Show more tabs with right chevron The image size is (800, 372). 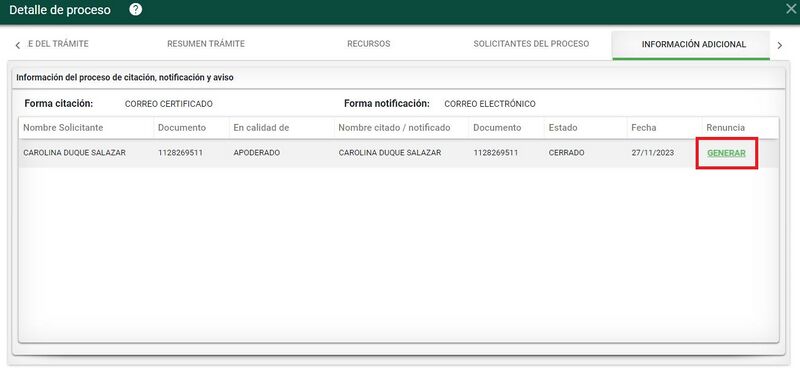pyautogui.click(x=780, y=45)
